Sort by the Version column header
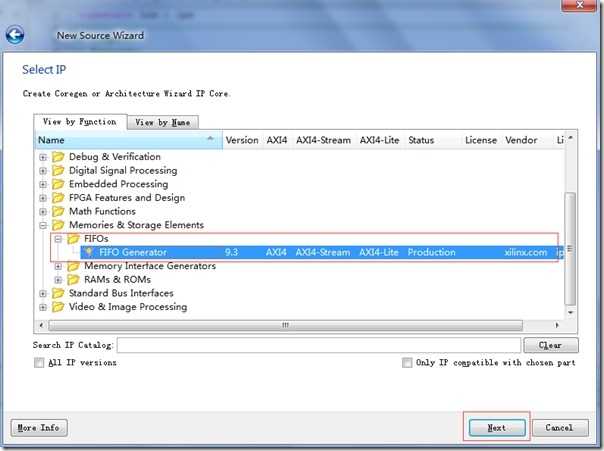 point(242,140)
